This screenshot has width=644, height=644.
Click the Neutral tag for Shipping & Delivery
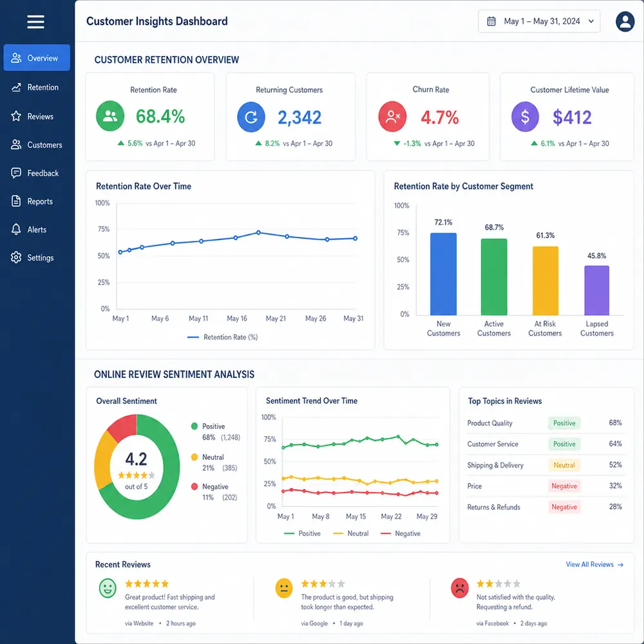click(x=564, y=465)
